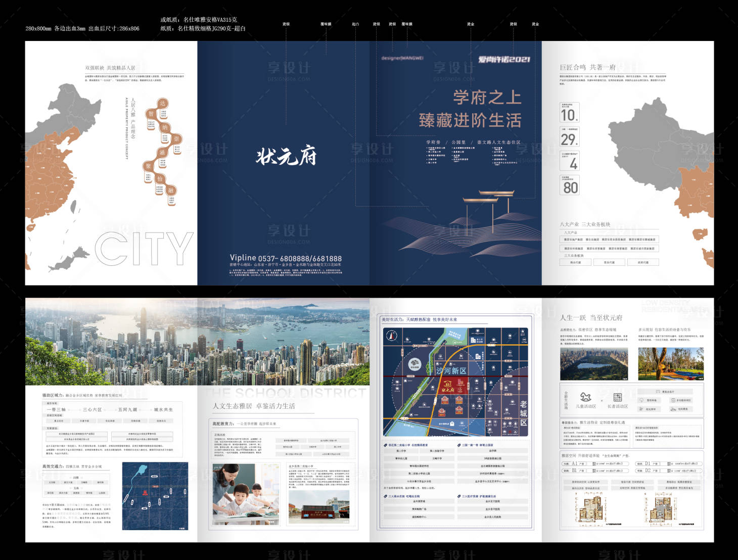Click the 人生一跃 当至状元府 heading

pyautogui.click(x=591, y=318)
